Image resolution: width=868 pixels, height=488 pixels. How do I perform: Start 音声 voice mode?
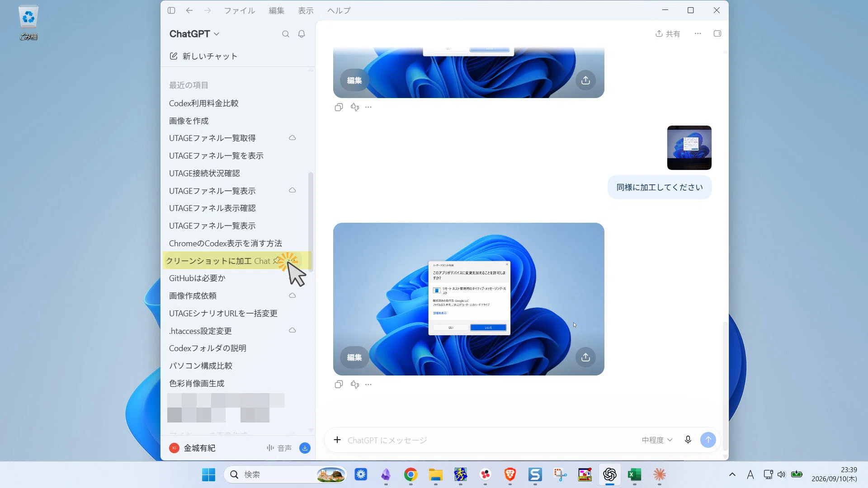pos(279,448)
